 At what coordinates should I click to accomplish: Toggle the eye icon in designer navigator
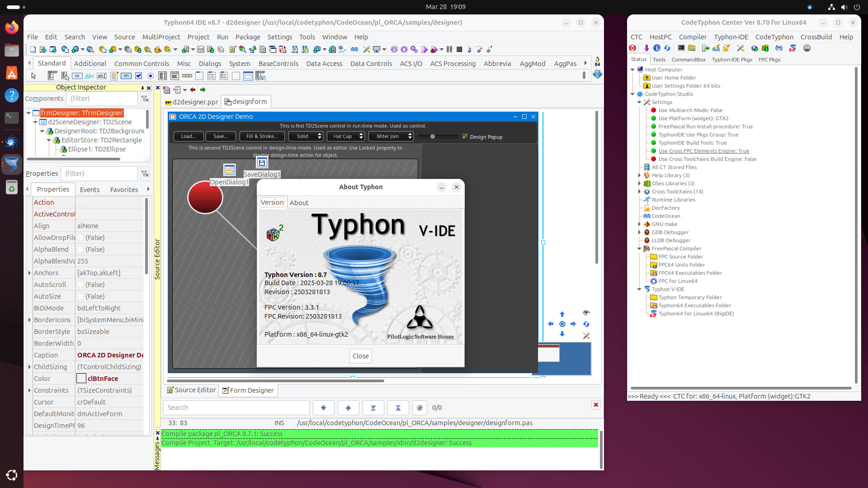586,313
